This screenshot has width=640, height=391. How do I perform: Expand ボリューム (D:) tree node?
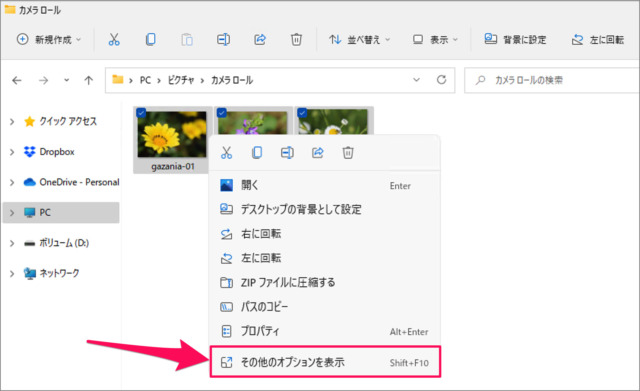click(12, 243)
